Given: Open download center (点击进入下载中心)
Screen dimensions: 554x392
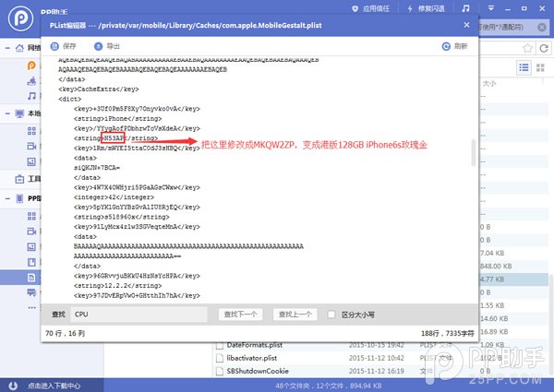Looking at the screenshot, I should (54, 386).
